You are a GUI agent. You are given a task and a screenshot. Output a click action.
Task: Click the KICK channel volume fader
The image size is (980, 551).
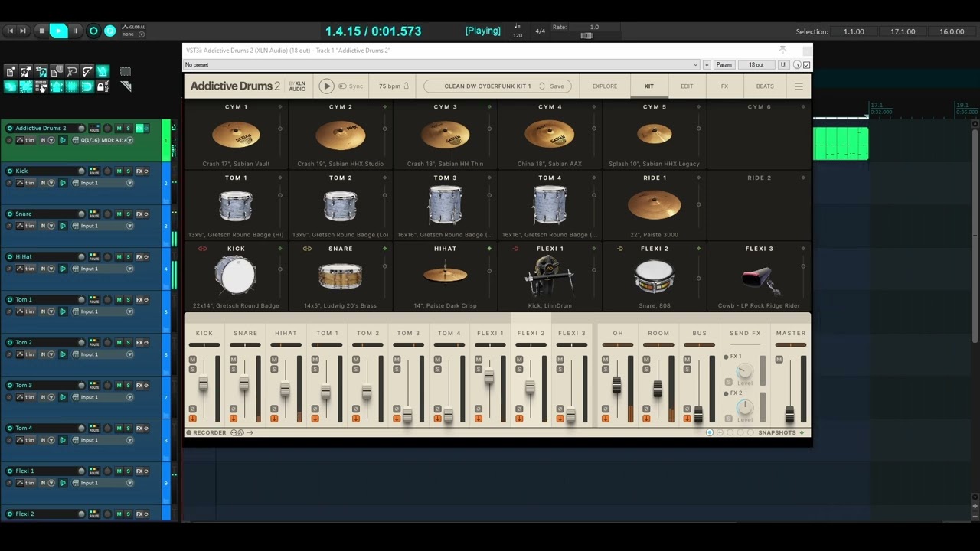[x=204, y=384]
